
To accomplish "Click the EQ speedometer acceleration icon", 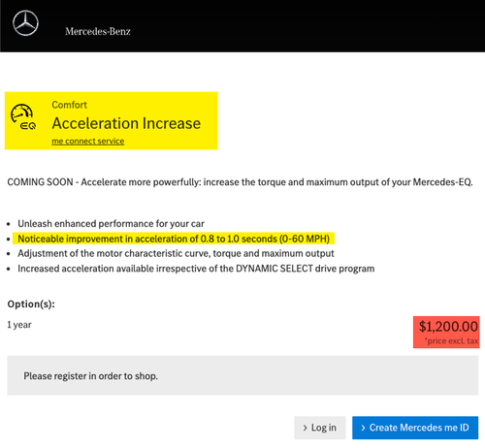I will [23, 117].
